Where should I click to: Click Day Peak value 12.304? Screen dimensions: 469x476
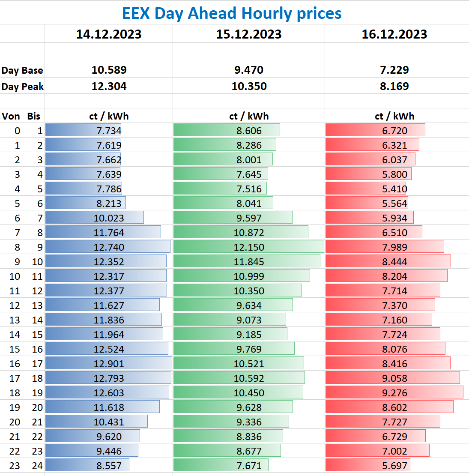tap(109, 86)
